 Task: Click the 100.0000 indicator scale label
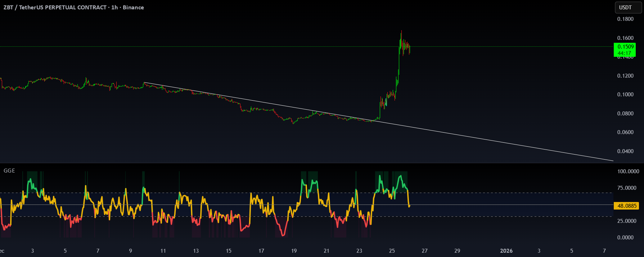coord(628,171)
